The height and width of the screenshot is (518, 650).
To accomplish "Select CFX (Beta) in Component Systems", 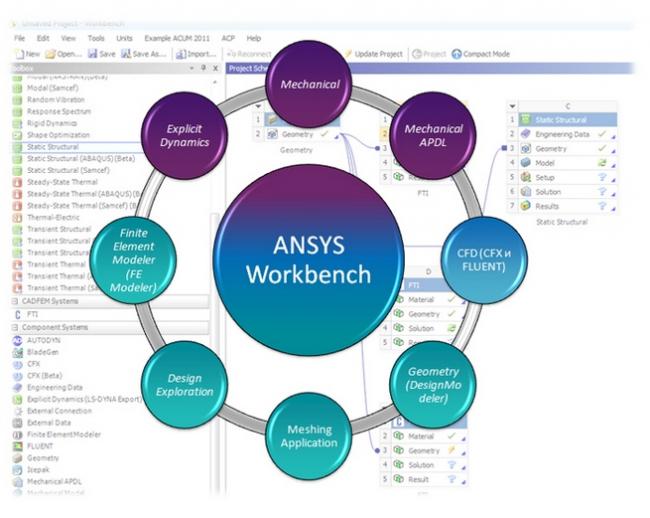I will 44,376.
